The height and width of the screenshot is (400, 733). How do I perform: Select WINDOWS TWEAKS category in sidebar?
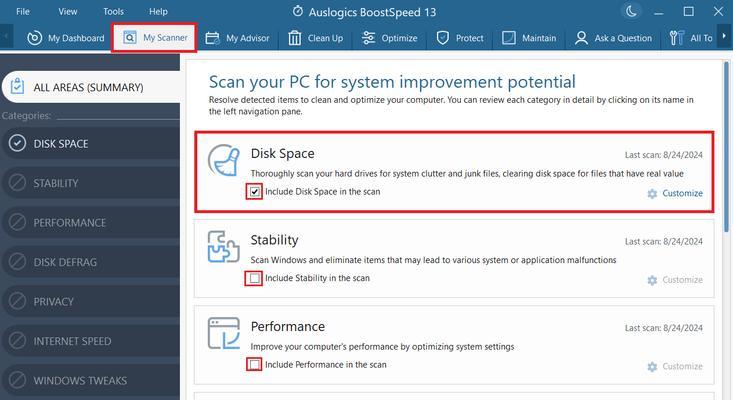click(x=91, y=380)
